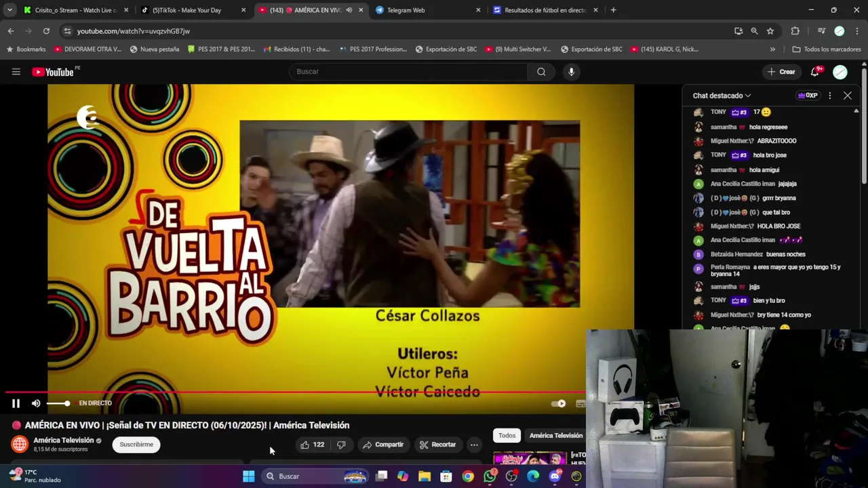The height and width of the screenshot is (488, 868).
Task: Open Google Chrome from the taskbar
Action: tap(468, 476)
